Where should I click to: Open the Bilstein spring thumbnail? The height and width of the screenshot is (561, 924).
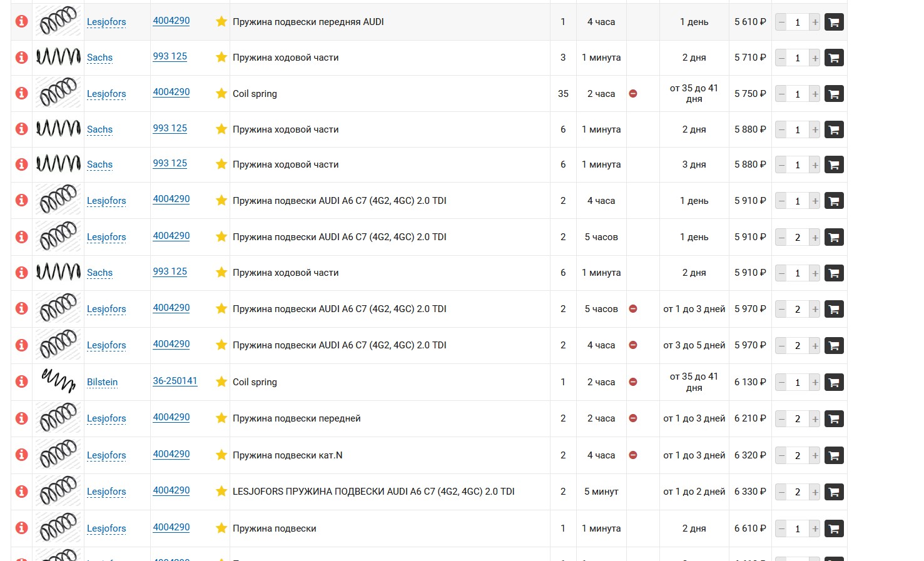click(58, 381)
